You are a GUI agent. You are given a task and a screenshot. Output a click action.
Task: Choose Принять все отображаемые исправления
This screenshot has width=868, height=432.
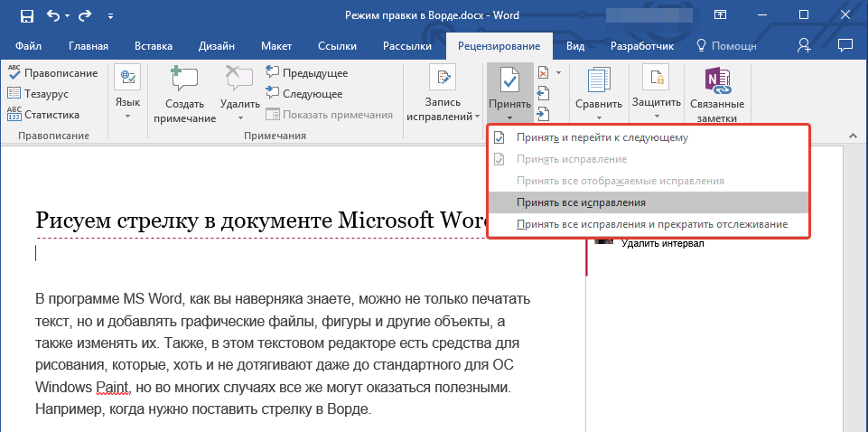tap(649, 181)
